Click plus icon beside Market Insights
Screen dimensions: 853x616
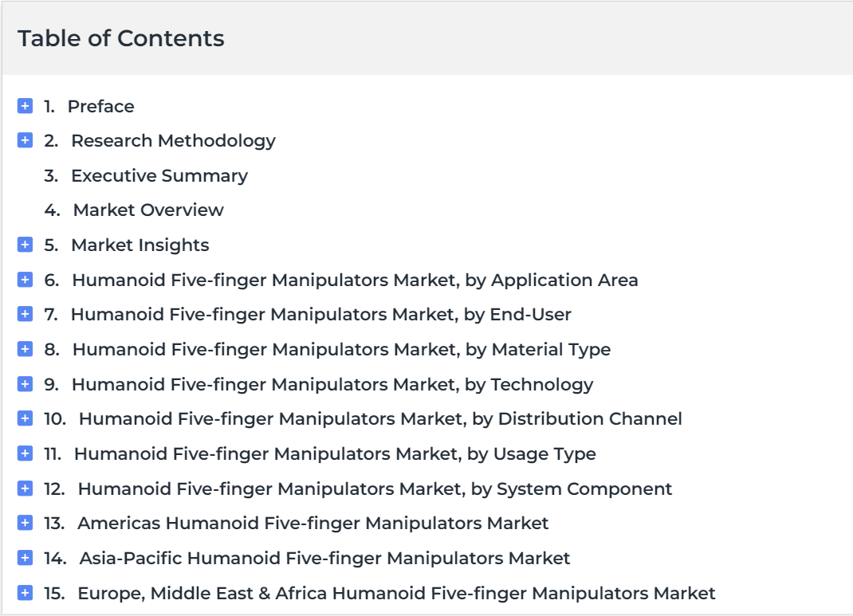(25, 245)
